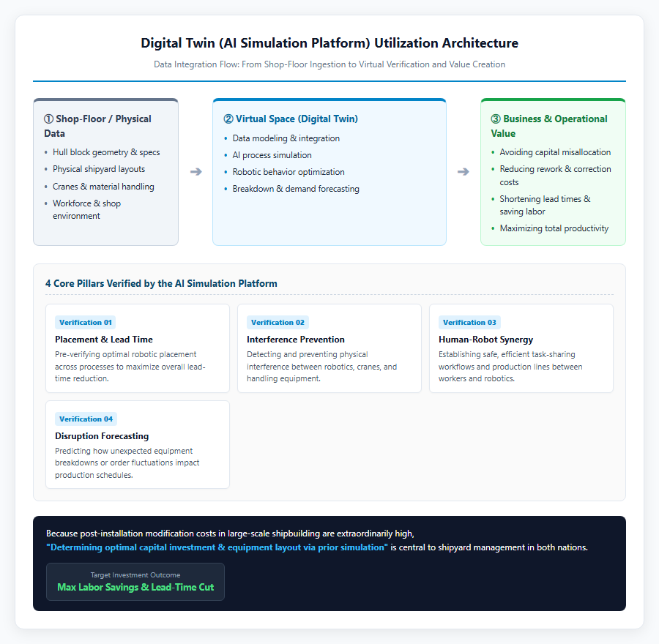
Task: Select the "Business & Operational Value" heading
Action: [x=549, y=126]
